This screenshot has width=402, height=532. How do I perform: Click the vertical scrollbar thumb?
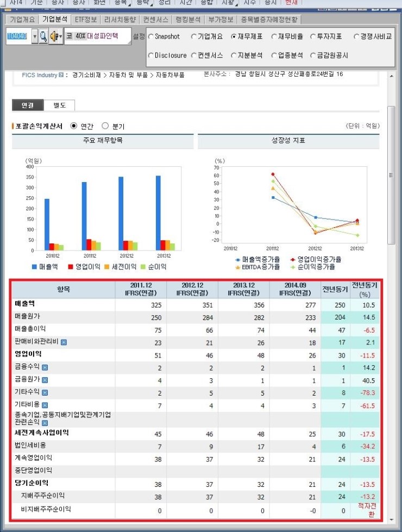(x=392, y=175)
